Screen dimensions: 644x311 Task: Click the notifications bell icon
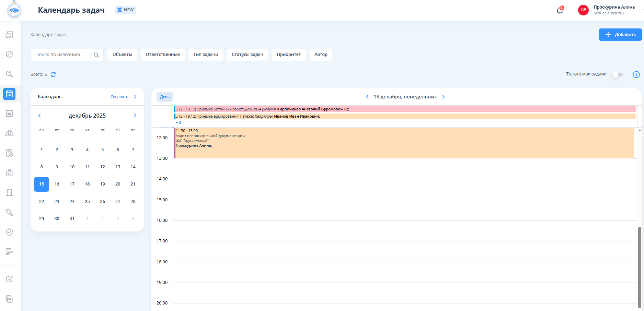560,10
